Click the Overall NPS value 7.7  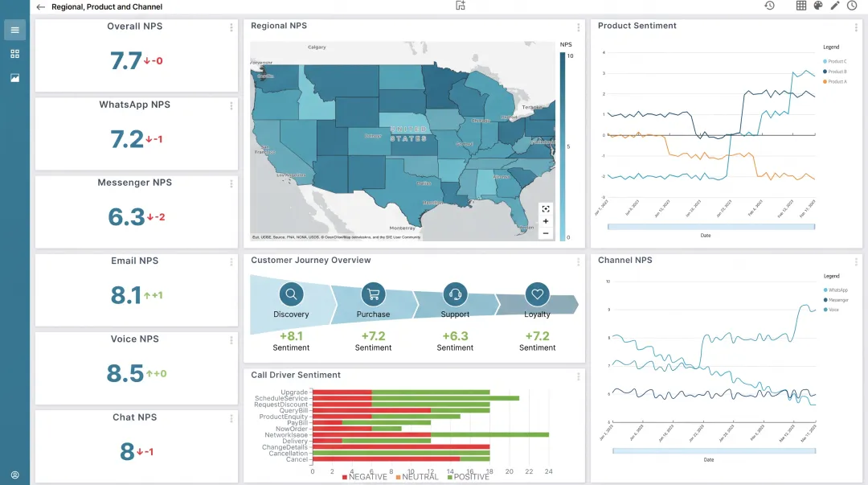click(126, 61)
